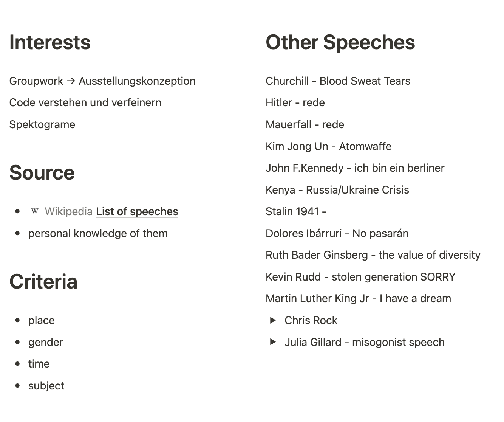Expand the Chris Rock toggle

coord(273,320)
